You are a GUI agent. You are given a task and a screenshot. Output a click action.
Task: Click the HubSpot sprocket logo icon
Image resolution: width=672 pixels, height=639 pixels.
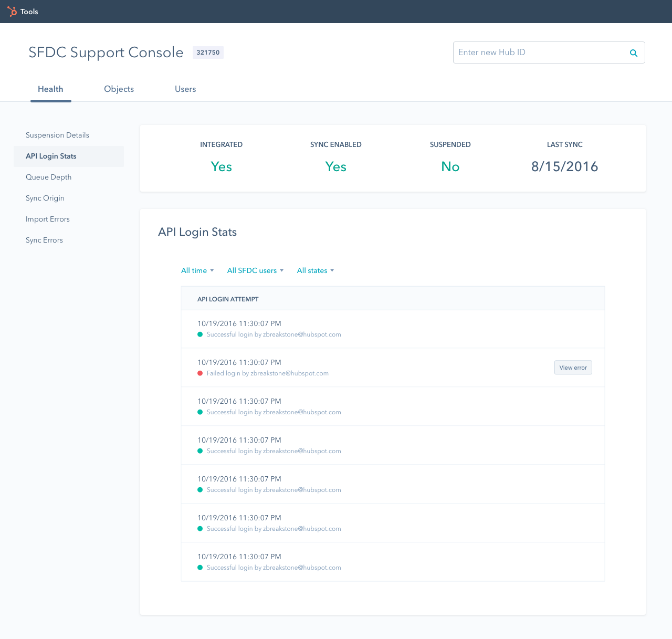[12, 12]
